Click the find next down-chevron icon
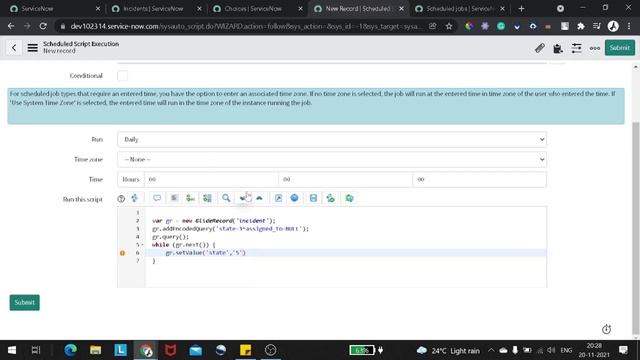 click(x=244, y=198)
